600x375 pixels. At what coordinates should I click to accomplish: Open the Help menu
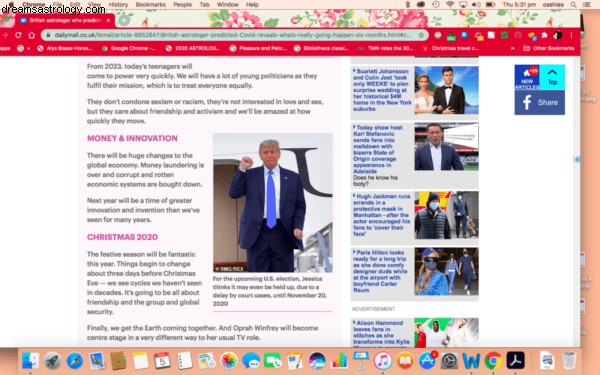click(x=252, y=5)
